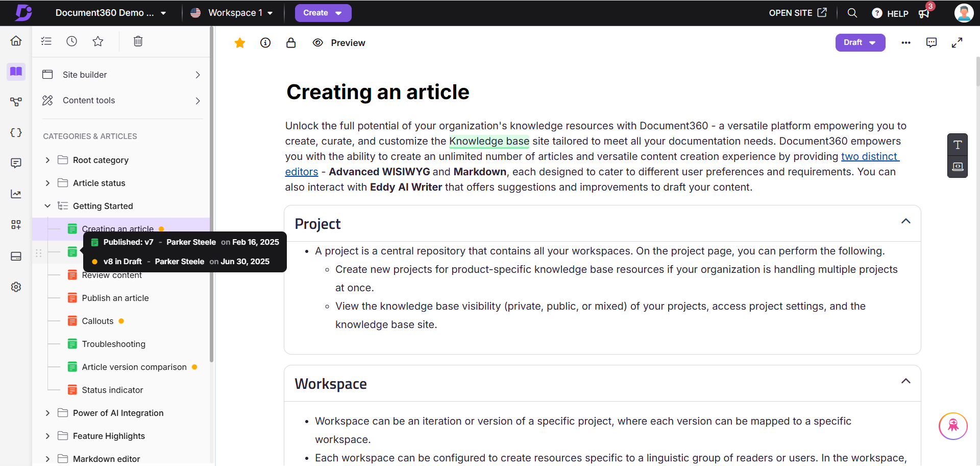Expand editor to fullscreen
This screenshot has width=980, height=466.
(x=957, y=42)
